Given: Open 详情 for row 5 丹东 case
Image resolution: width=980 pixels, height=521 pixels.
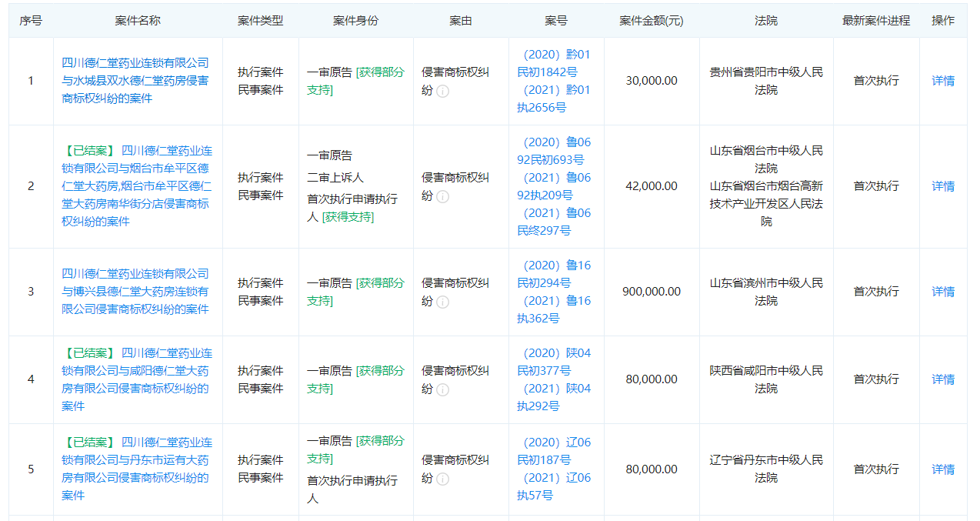Looking at the screenshot, I should coord(943,469).
